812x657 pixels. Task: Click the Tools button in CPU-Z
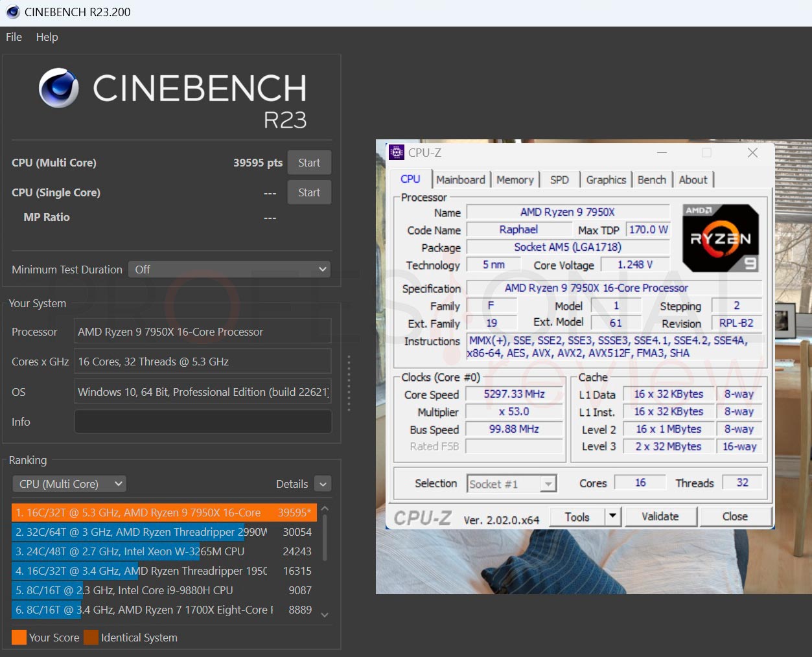point(577,516)
